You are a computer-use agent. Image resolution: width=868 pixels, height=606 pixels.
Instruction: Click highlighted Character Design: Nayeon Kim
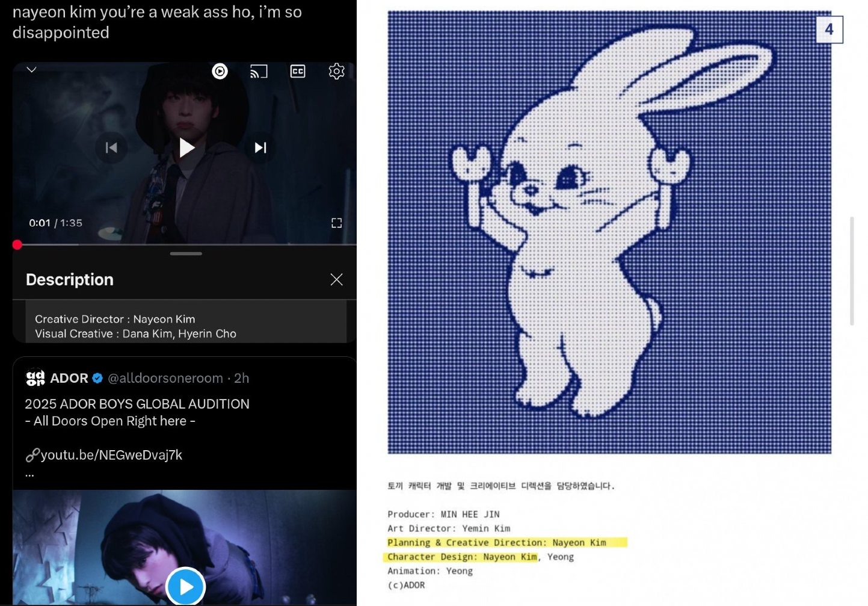click(461, 557)
